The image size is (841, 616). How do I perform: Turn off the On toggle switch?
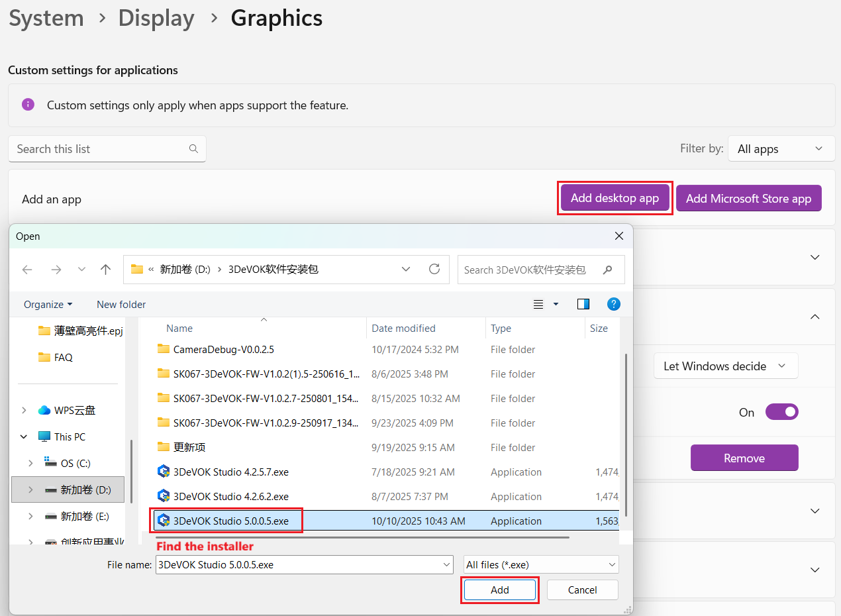[782, 411]
